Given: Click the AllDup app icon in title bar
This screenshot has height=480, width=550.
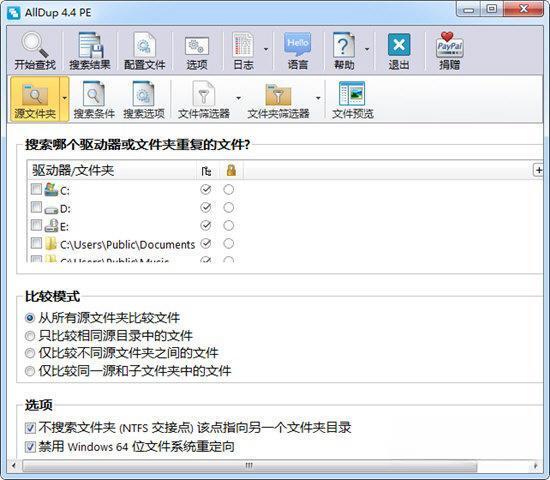Looking at the screenshot, I should 14,13.
